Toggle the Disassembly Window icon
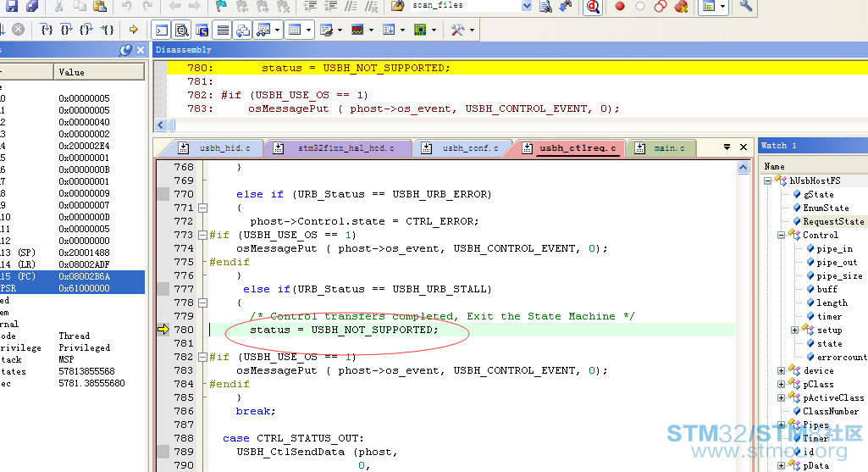The width and height of the screenshot is (868, 472). pos(181,30)
